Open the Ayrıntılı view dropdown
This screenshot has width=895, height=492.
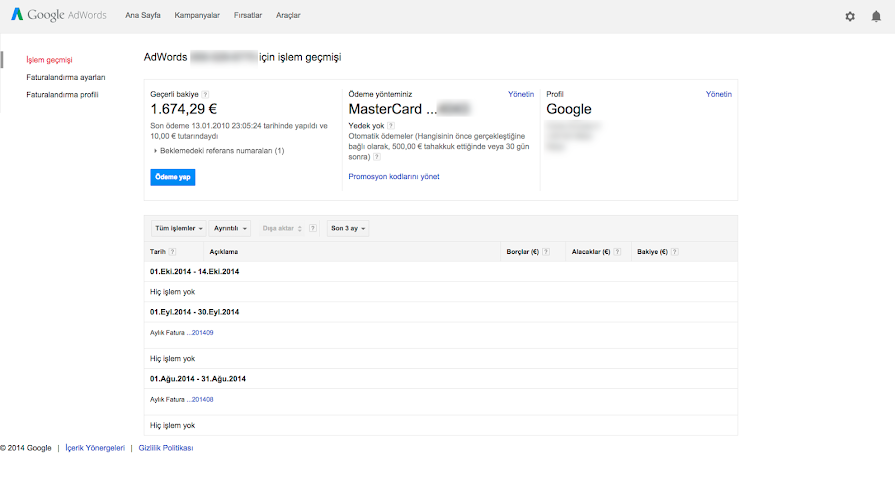tap(230, 228)
